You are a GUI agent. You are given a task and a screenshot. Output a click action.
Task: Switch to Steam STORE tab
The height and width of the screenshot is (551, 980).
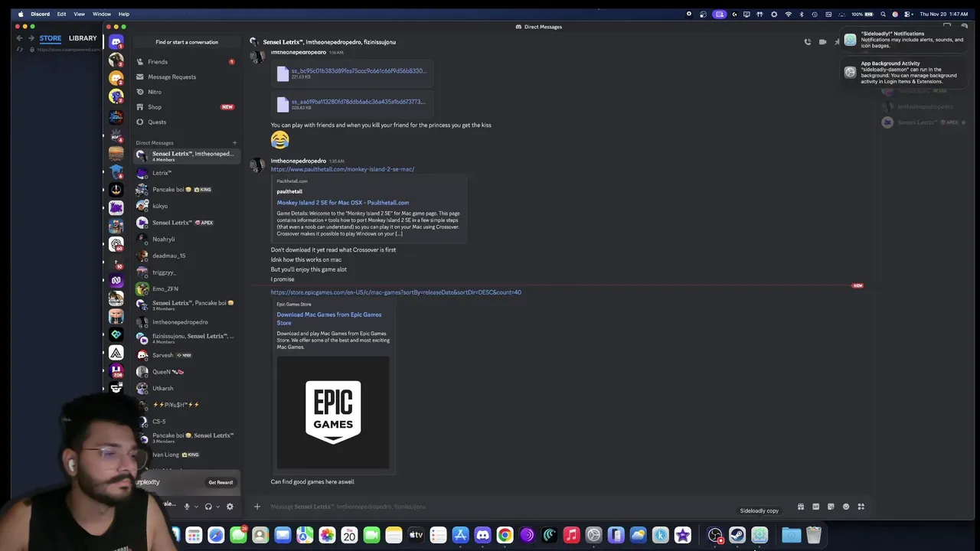51,38
